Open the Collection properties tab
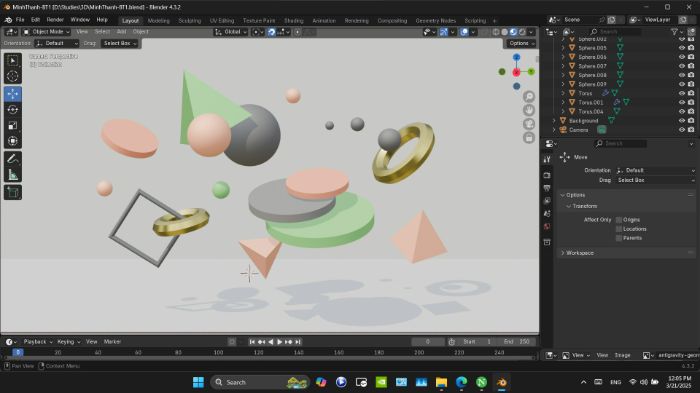Image resolution: width=700 pixels, height=393 pixels. click(x=547, y=242)
